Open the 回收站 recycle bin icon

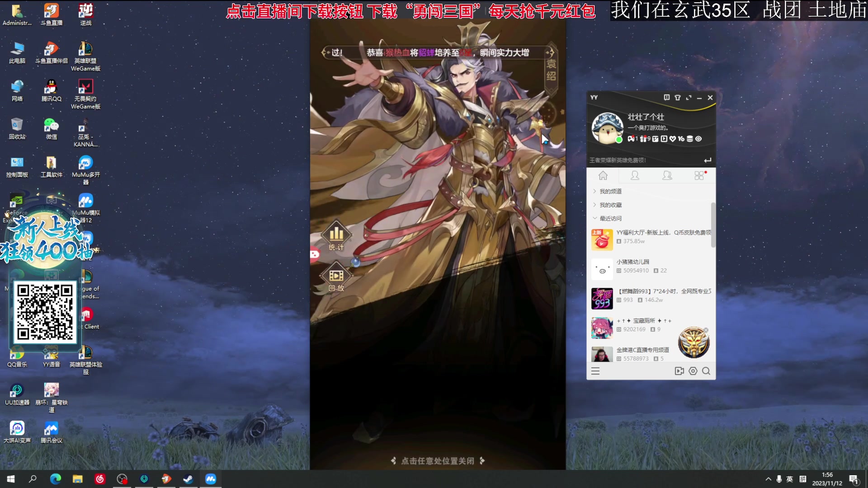point(17,128)
